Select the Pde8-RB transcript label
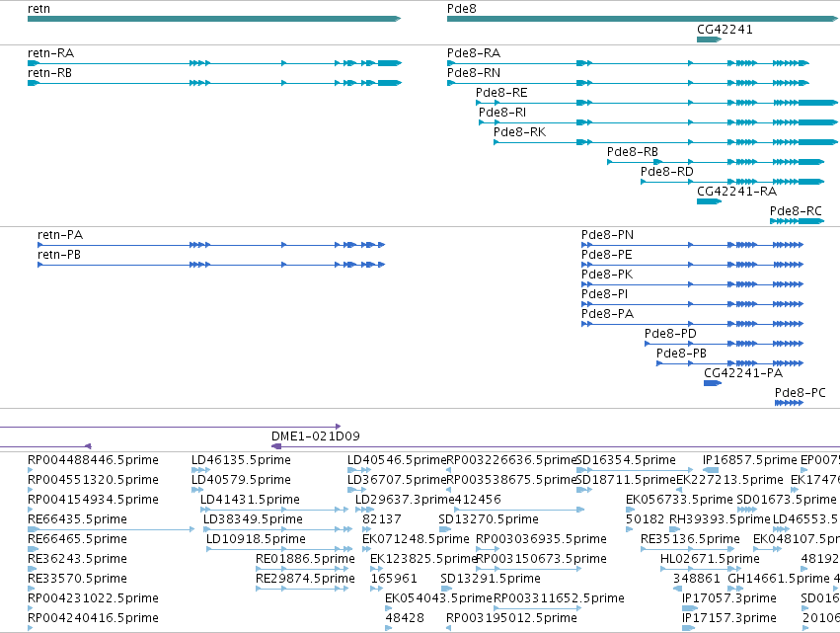Screen dimensions: 840x633 point(632,152)
